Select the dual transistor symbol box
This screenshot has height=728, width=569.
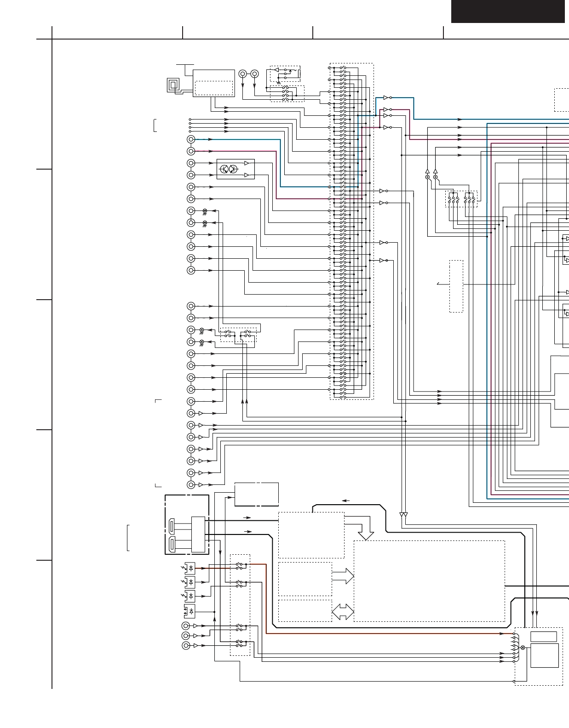tap(236, 169)
